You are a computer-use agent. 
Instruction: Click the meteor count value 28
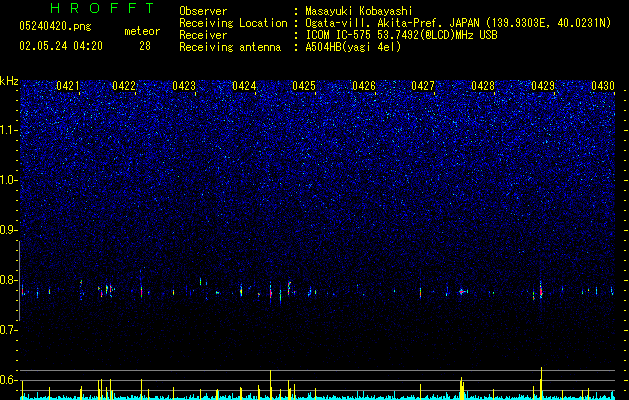coord(145,46)
